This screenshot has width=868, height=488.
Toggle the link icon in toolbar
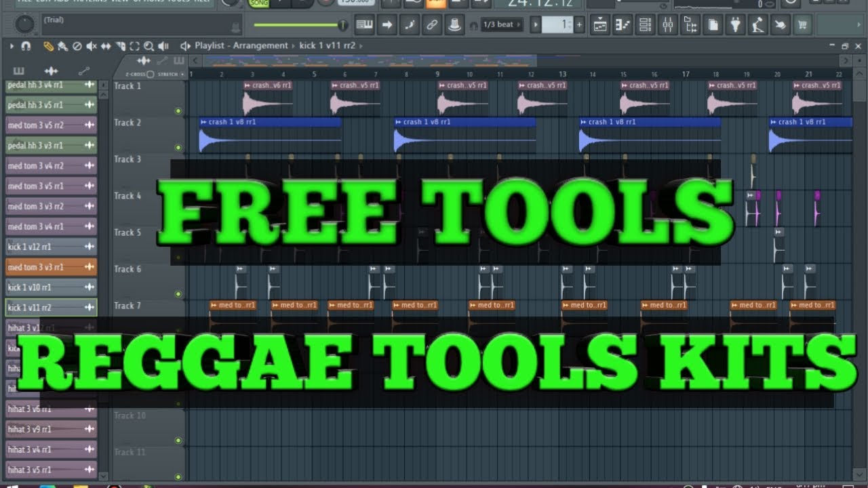click(x=431, y=25)
